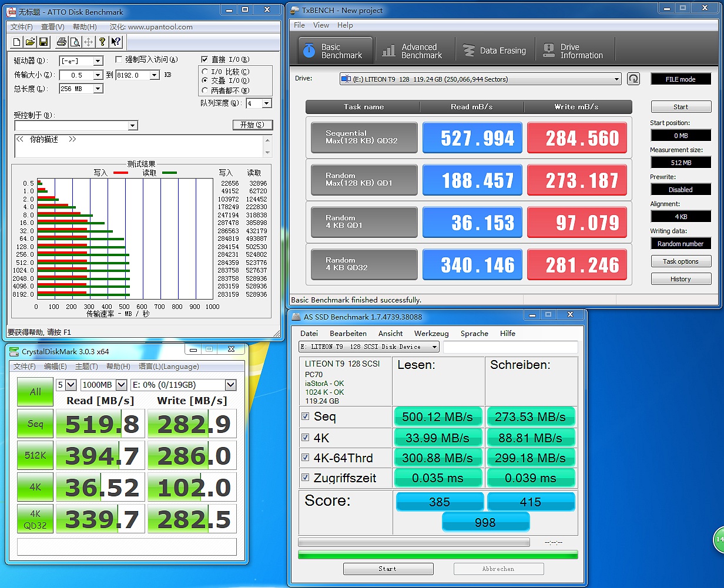Viewport: 724px width, 588px height.
Task: Click the green progress bar in AS SSD
Action: (438, 555)
